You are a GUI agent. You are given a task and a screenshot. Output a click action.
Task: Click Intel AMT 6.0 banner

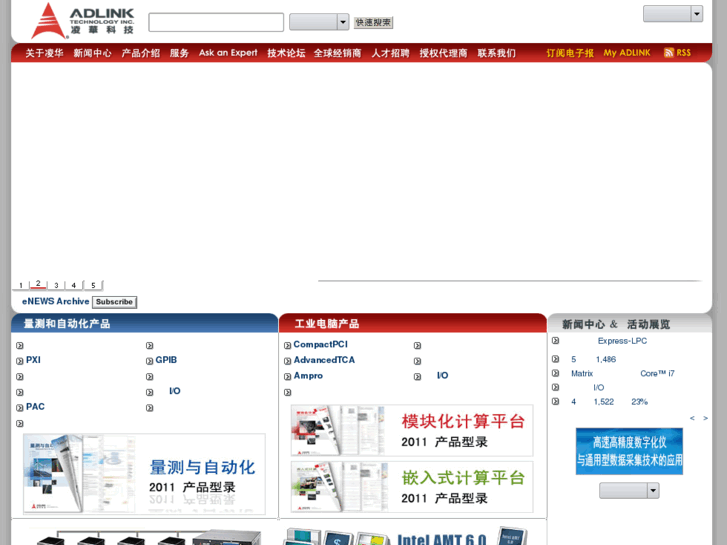coord(408,536)
